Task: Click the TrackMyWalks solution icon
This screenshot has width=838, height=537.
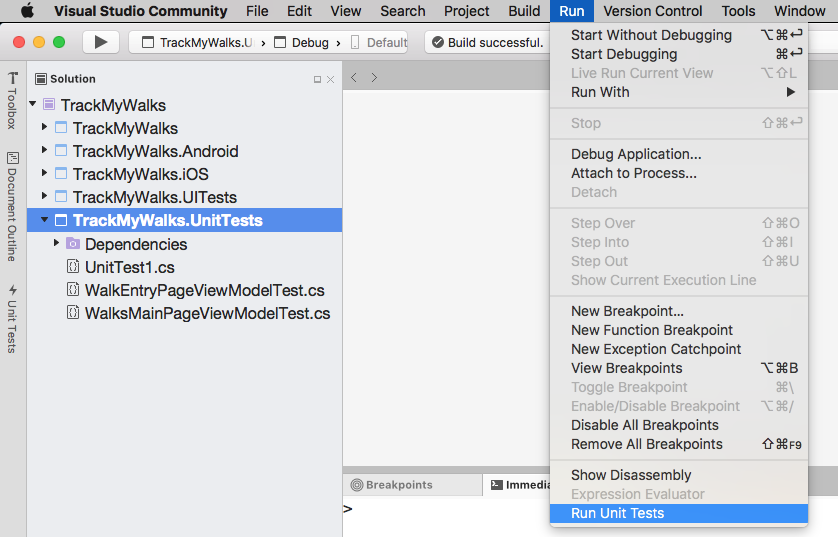Action: tap(49, 104)
